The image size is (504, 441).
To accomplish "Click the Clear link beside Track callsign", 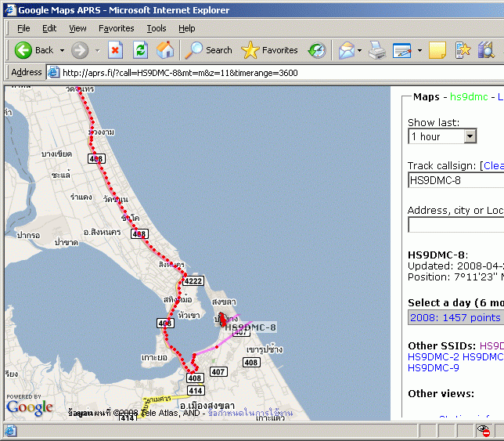I will click(494, 165).
